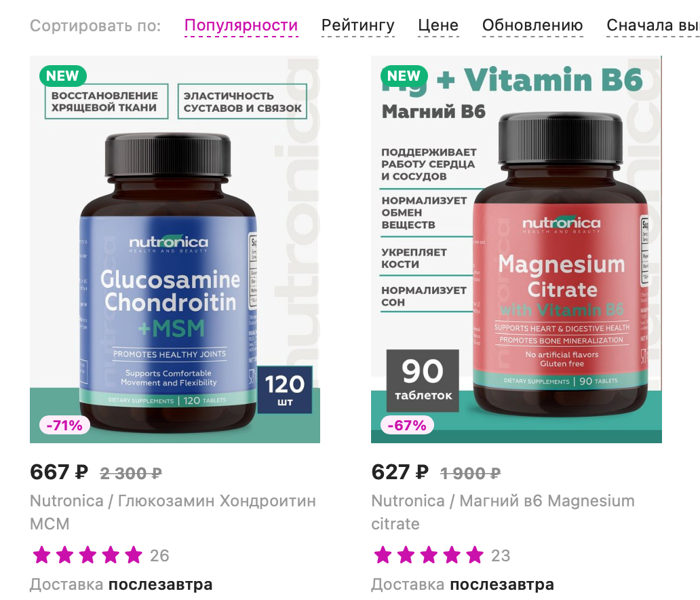Click NEW badge on Magnesium product
Viewport: 700px width, 600px height.
[404, 76]
